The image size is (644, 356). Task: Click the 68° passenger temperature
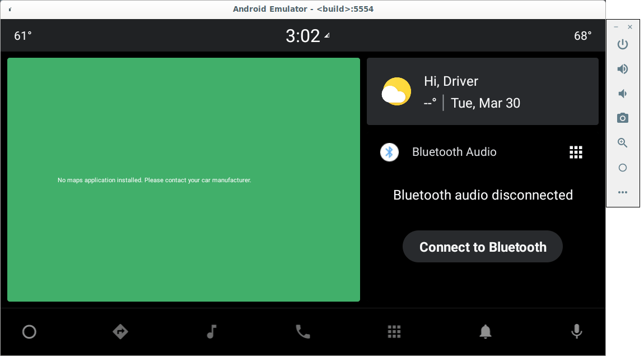coord(583,36)
